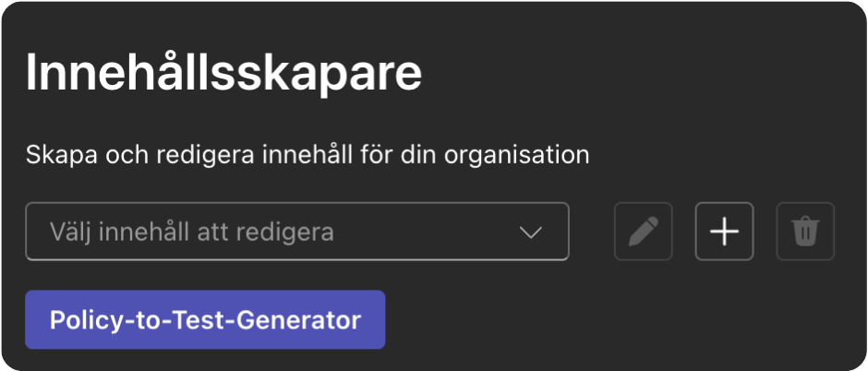The width and height of the screenshot is (868, 371).
Task: Edit the selected content with the pencil
Action: [644, 232]
